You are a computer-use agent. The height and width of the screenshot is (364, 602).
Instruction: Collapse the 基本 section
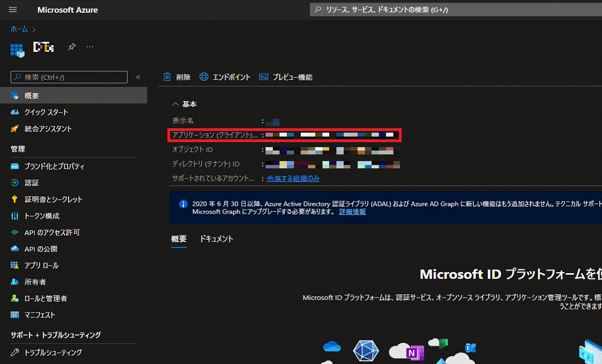pyautogui.click(x=185, y=104)
